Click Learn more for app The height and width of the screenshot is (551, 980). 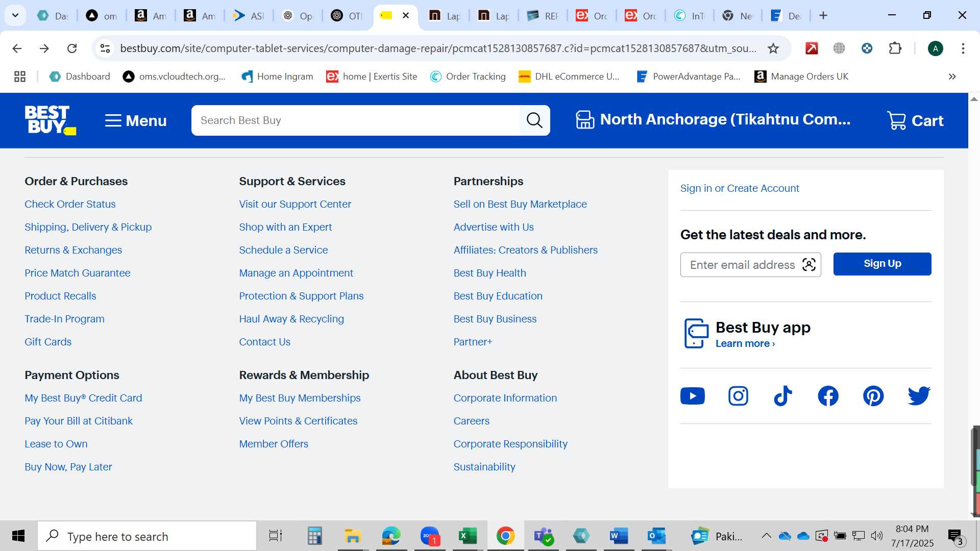point(745,343)
